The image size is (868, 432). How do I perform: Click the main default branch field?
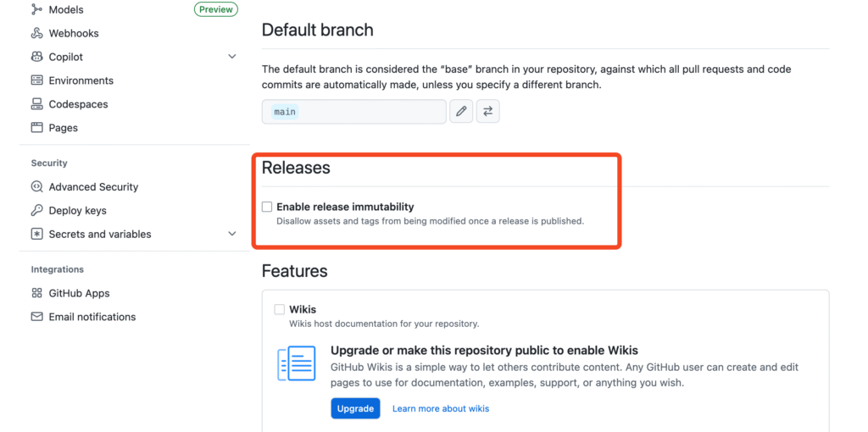tap(354, 112)
